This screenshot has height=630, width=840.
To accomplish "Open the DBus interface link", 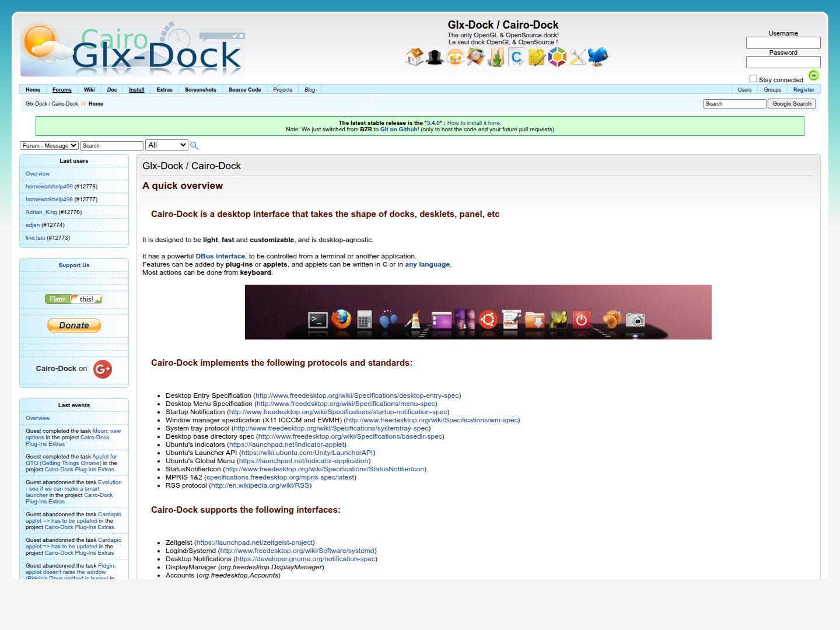I will point(220,256).
